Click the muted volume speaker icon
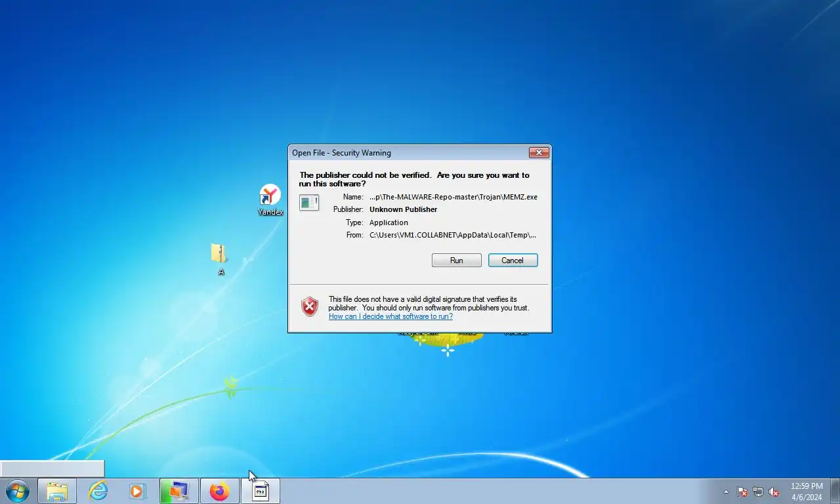Viewport: 840px width, 504px height. click(x=774, y=492)
